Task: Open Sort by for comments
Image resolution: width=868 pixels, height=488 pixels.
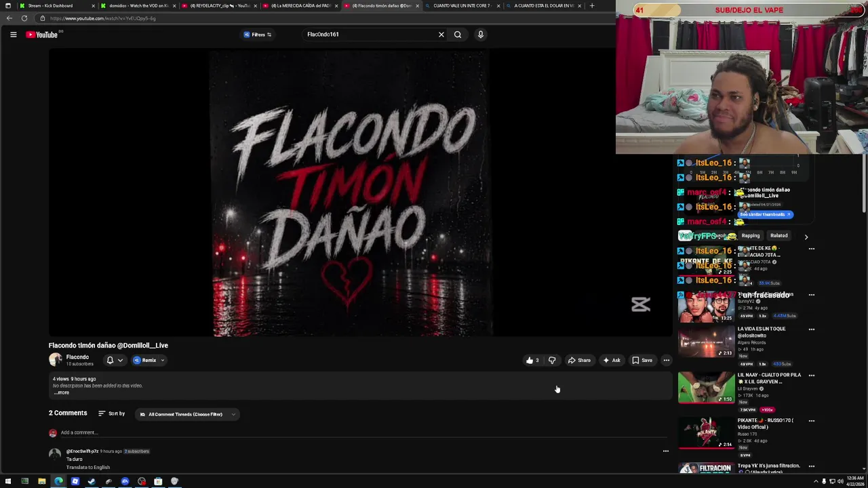Action: pos(112,413)
